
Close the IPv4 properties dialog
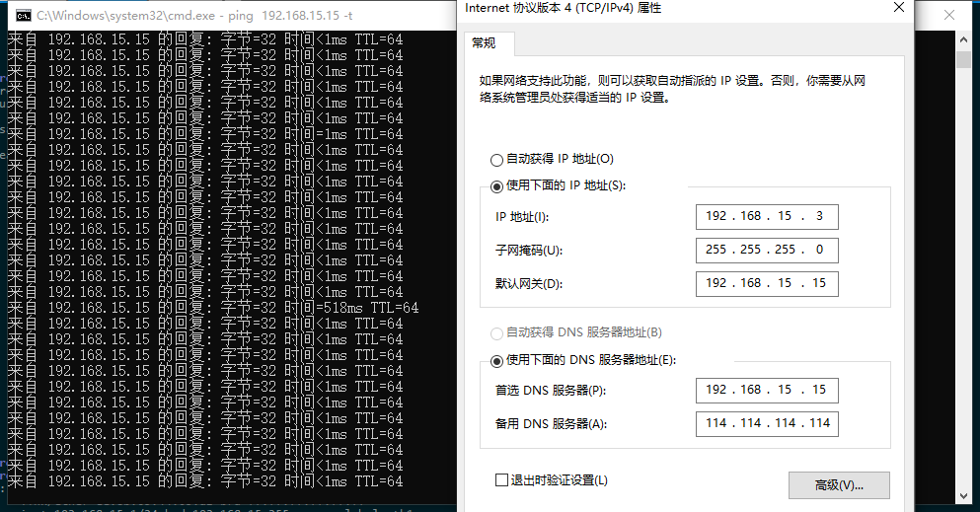click(898, 8)
